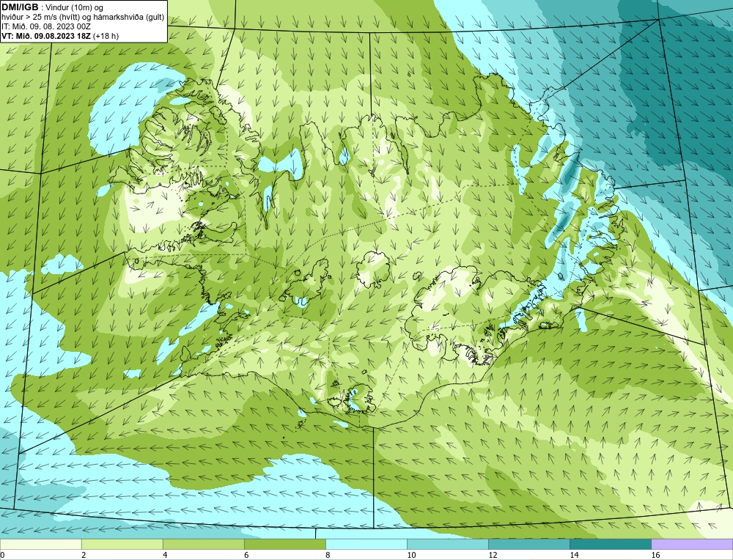Click the 12–14 m/s dark teal legend swatch
733x560 pixels.
coord(528,544)
